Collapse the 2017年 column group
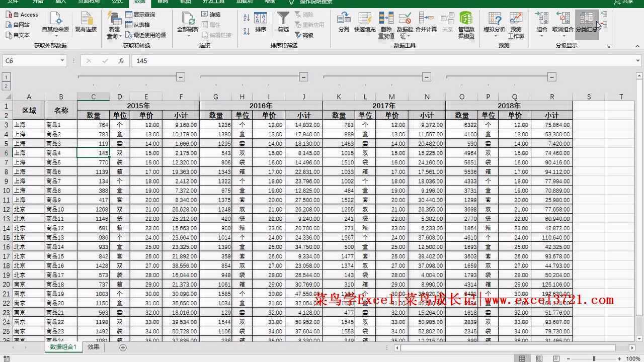The height and width of the screenshot is (362, 644). click(x=427, y=77)
